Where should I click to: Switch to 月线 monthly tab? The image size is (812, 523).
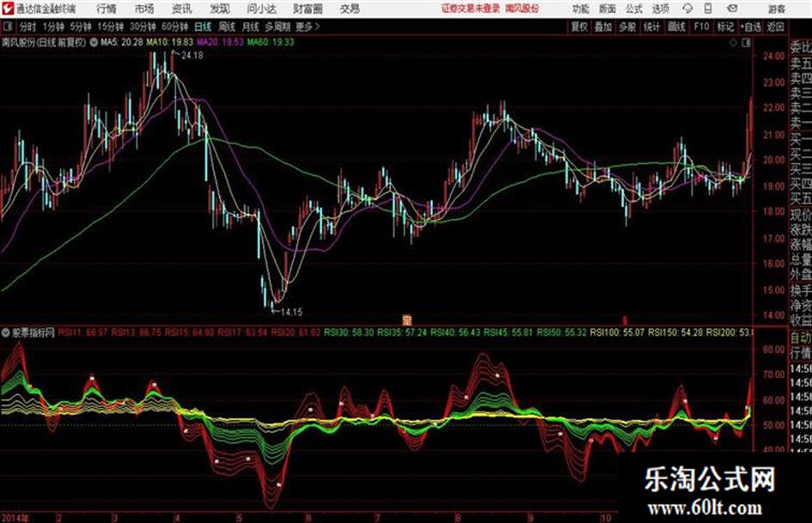250,27
